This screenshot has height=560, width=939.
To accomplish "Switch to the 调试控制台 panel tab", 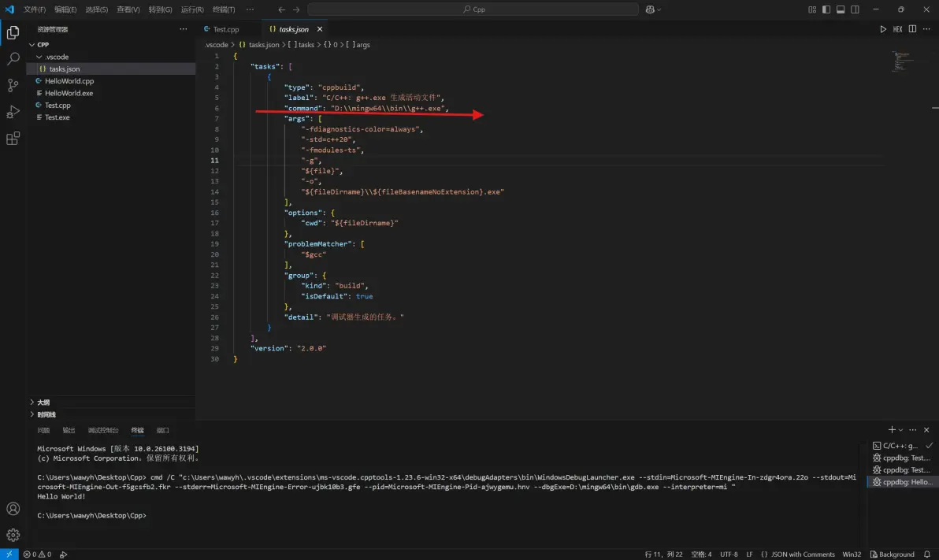I will pos(103,430).
